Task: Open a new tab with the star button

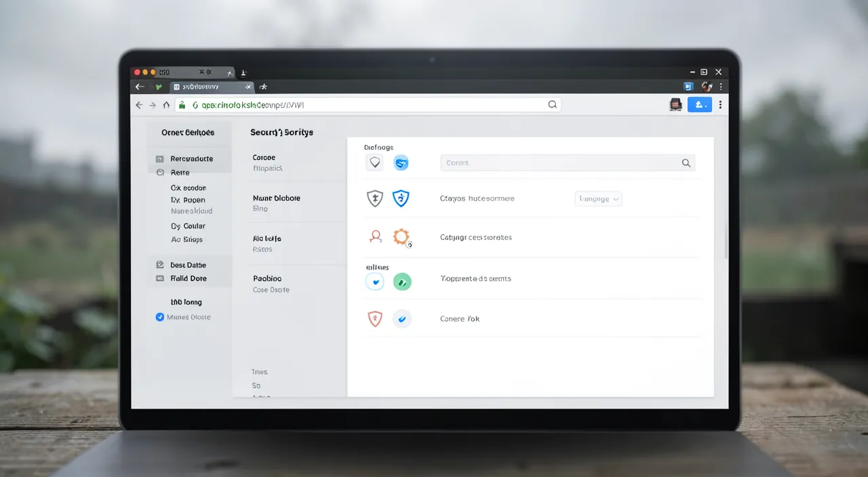Action: [x=264, y=87]
